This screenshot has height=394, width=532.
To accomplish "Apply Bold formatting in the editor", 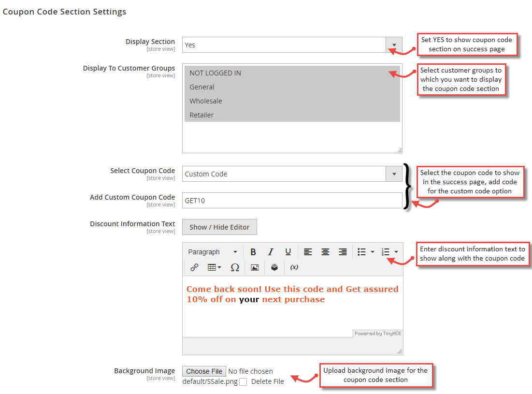I will coord(253,252).
